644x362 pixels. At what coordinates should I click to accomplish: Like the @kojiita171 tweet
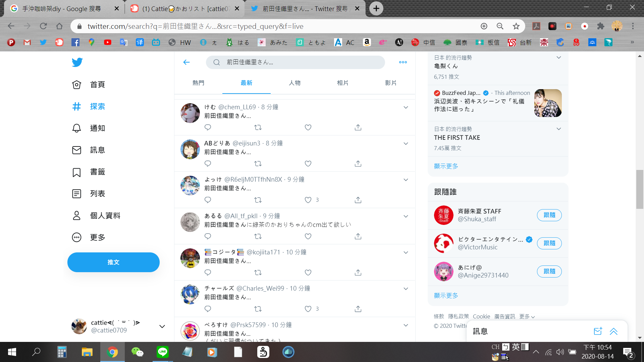(x=308, y=273)
